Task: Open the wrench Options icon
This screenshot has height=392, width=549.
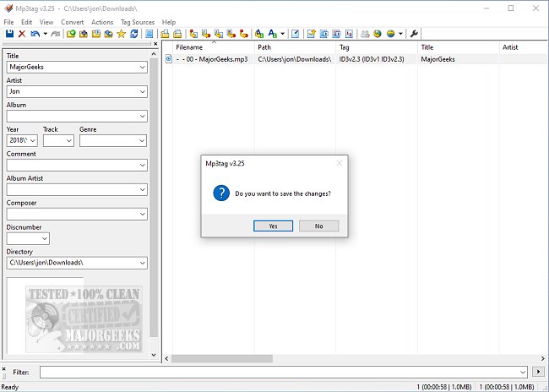Action: click(414, 34)
